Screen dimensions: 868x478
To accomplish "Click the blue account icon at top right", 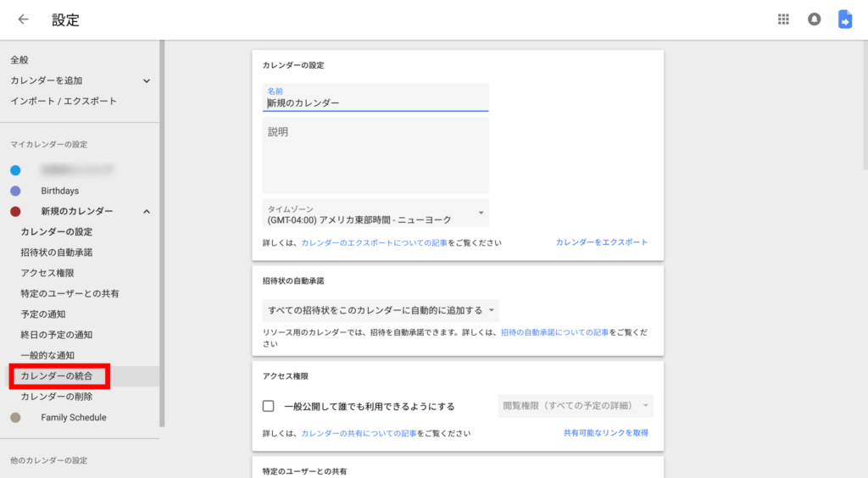I will tap(844, 19).
